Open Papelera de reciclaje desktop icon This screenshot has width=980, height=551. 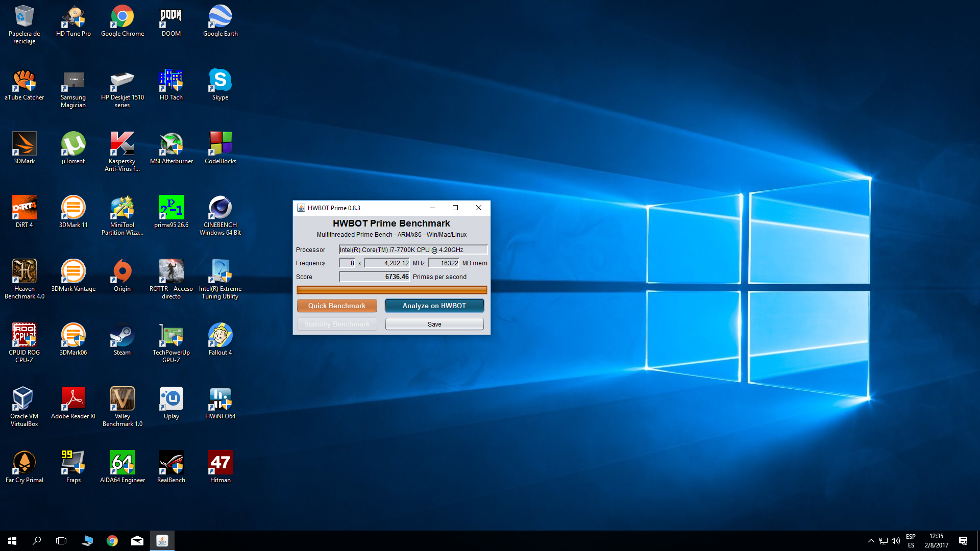(x=24, y=24)
